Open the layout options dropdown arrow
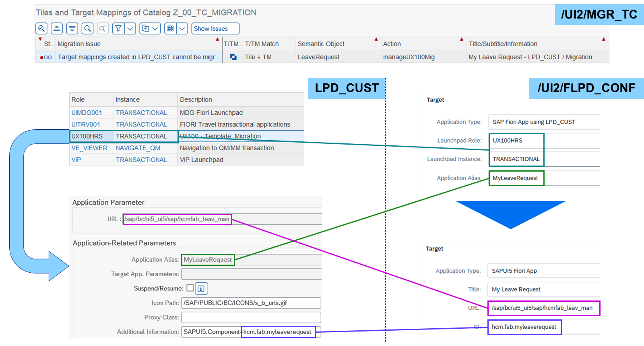This screenshot has height=346, width=644. (182, 29)
